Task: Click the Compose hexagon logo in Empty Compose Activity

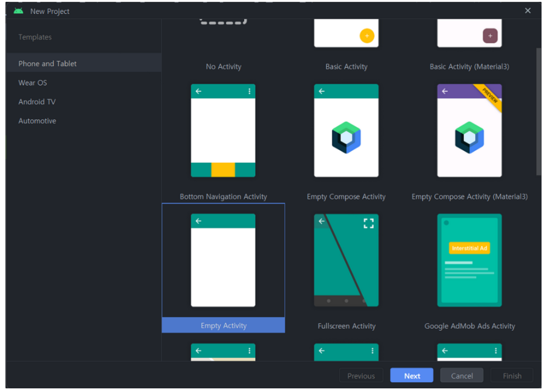Action: (x=346, y=138)
